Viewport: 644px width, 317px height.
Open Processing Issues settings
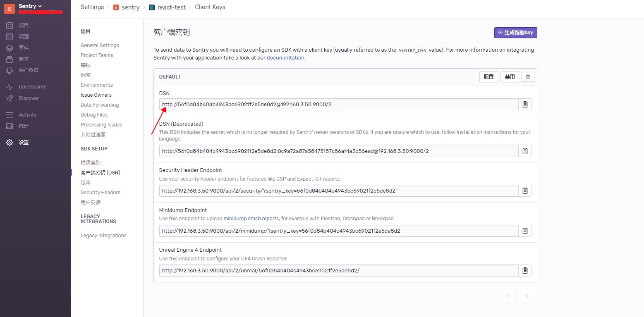[101, 125]
